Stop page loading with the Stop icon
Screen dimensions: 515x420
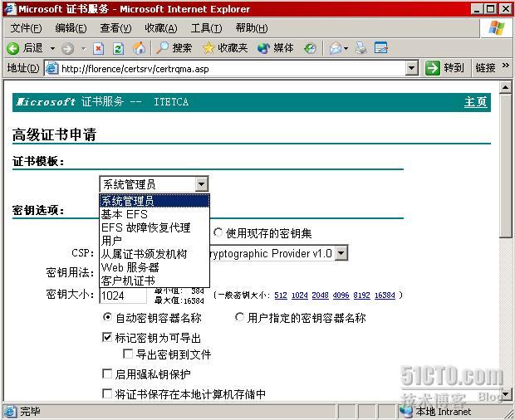pyautogui.click(x=98, y=49)
